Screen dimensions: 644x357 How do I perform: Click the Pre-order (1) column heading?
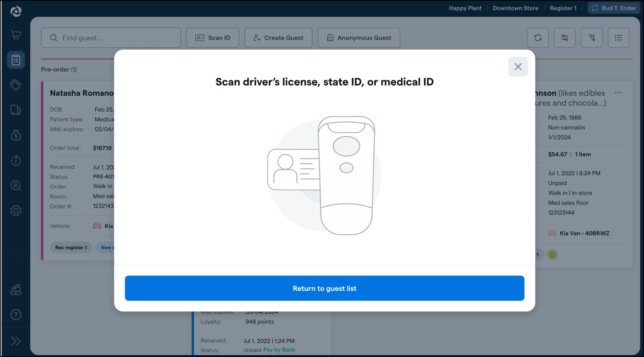pos(59,69)
